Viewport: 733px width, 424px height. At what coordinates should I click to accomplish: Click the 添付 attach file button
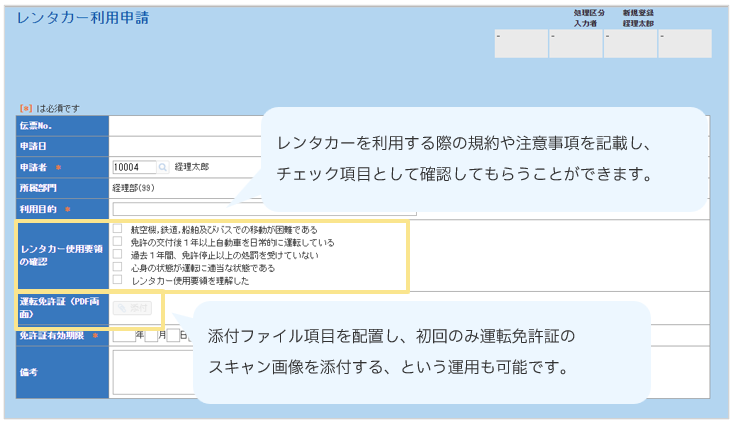point(133,308)
